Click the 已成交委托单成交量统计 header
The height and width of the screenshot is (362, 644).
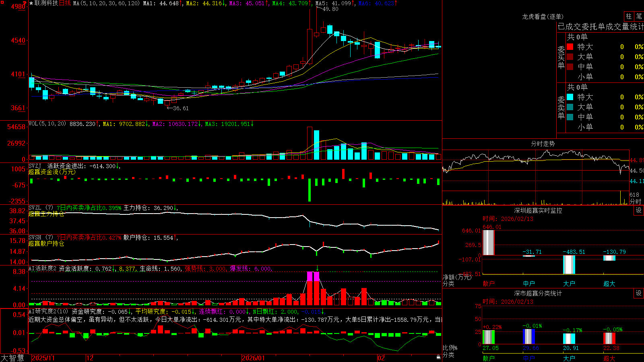point(601,27)
